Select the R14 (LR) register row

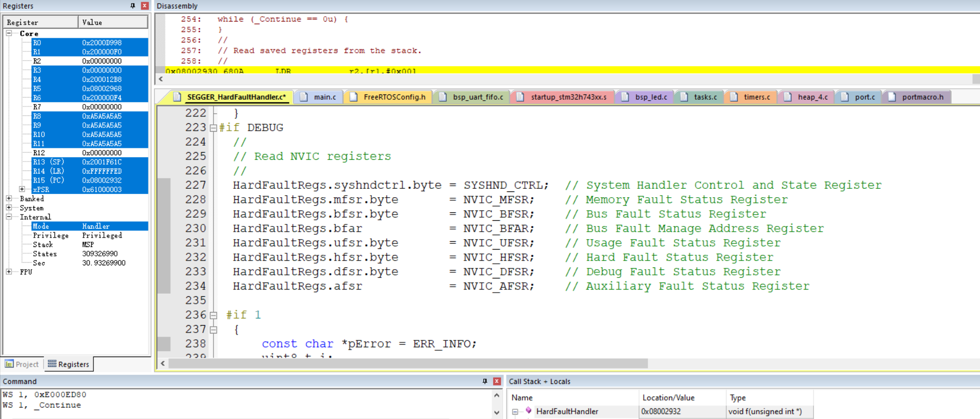pyautogui.click(x=90, y=171)
